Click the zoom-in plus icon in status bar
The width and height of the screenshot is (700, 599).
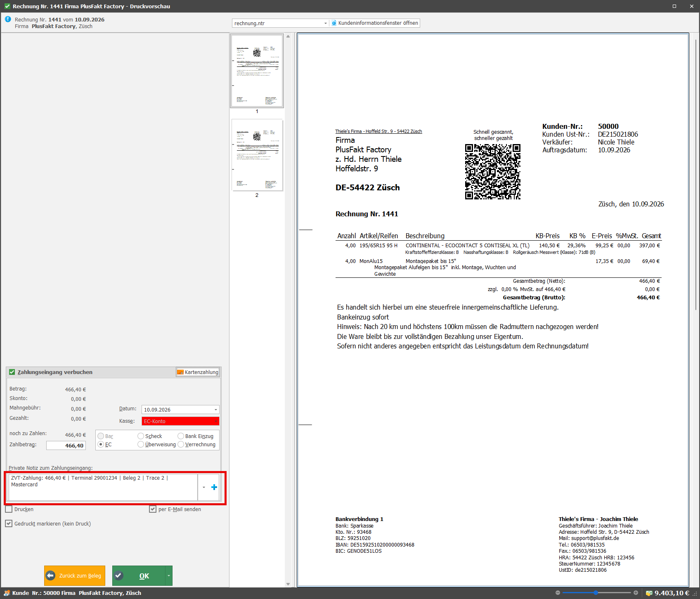636,593
